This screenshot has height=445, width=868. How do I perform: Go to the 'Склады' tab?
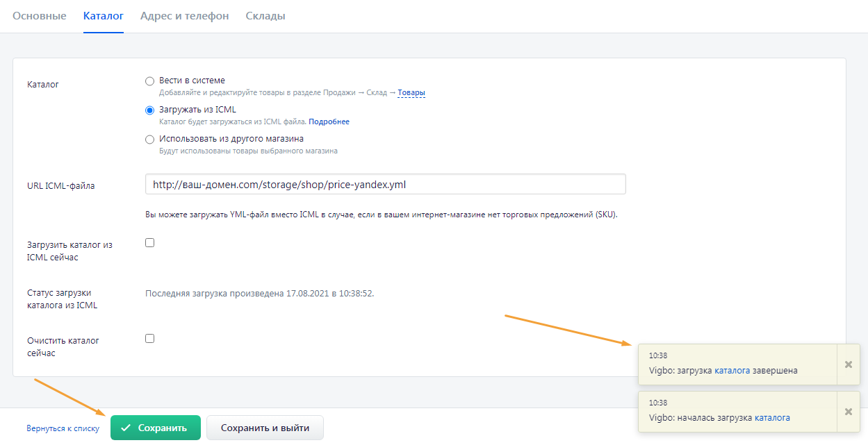[x=265, y=16]
